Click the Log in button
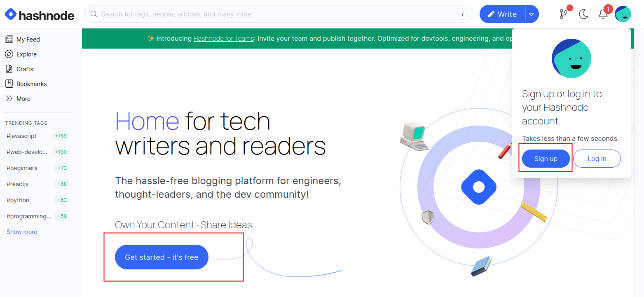The width and height of the screenshot is (644, 297). click(597, 159)
